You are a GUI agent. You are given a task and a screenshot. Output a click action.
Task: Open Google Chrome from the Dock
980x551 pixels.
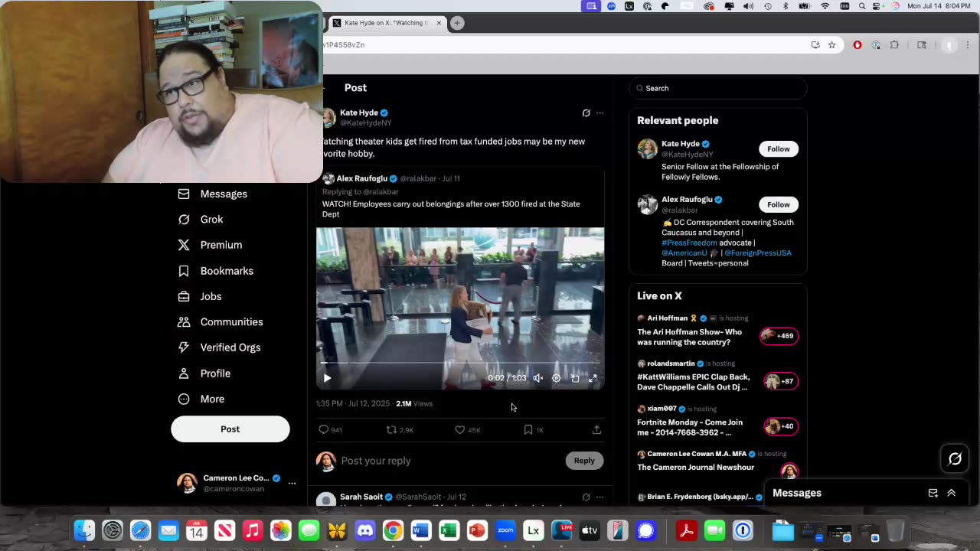coord(393,530)
